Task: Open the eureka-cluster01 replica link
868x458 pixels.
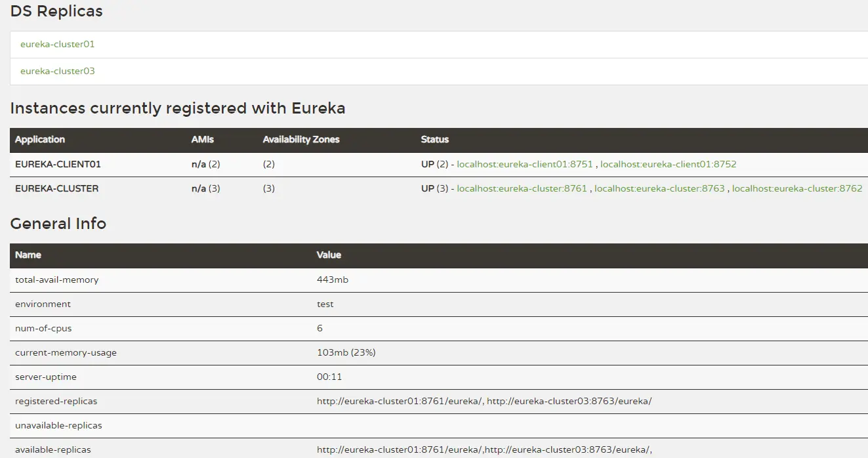Action: tap(58, 44)
